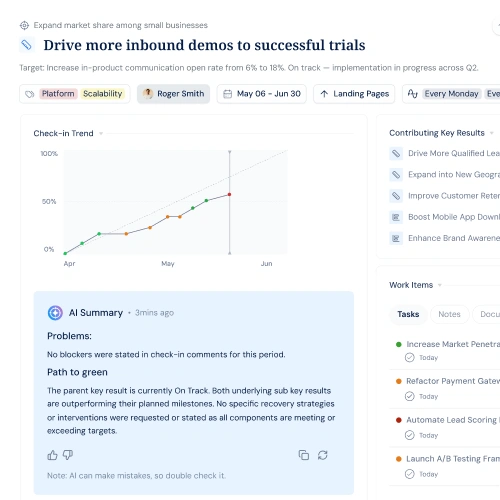Screen dimensions: 500x500
Task: Click the objective target icon above the title
Action: pos(24,25)
